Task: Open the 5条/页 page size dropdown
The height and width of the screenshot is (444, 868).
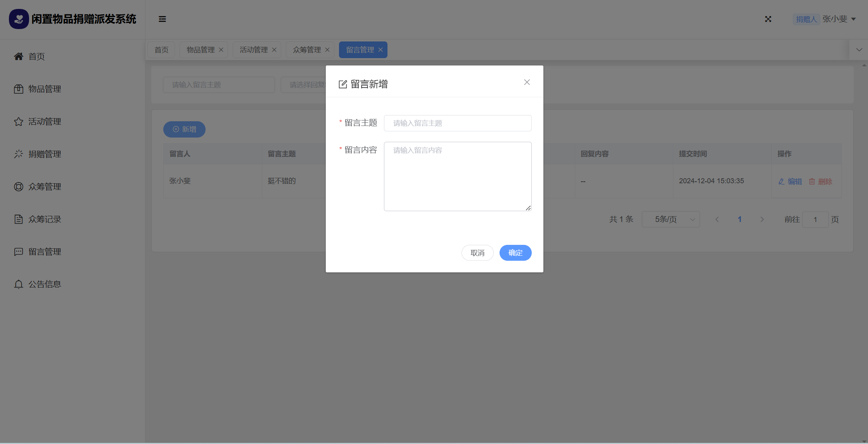Action: click(671, 219)
